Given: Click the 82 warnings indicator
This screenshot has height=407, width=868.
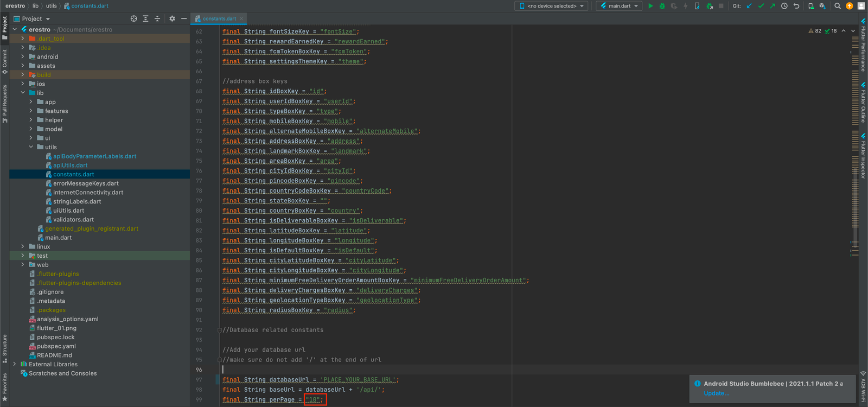Looking at the screenshot, I should pyautogui.click(x=815, y=31).
